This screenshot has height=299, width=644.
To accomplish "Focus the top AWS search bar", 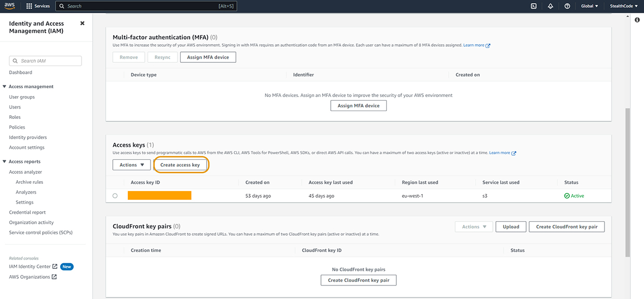I will (147, 6).
